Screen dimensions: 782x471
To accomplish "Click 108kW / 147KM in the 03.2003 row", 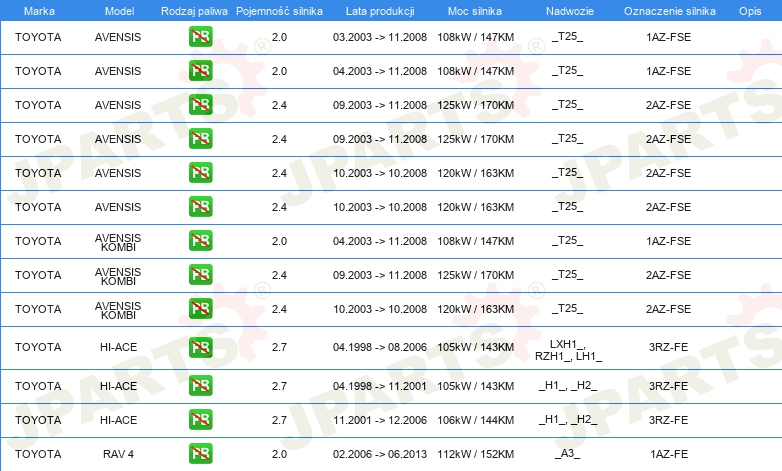I will (x=476, y=37).
